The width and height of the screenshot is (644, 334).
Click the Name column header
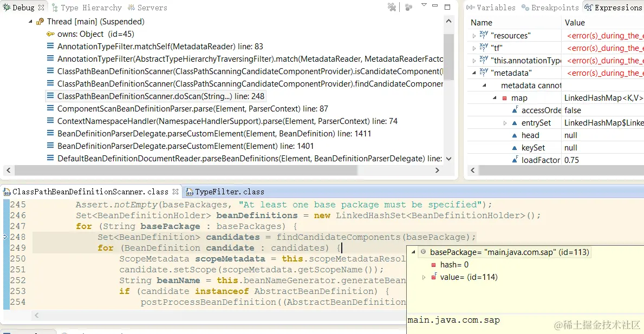tap(482, 23)
